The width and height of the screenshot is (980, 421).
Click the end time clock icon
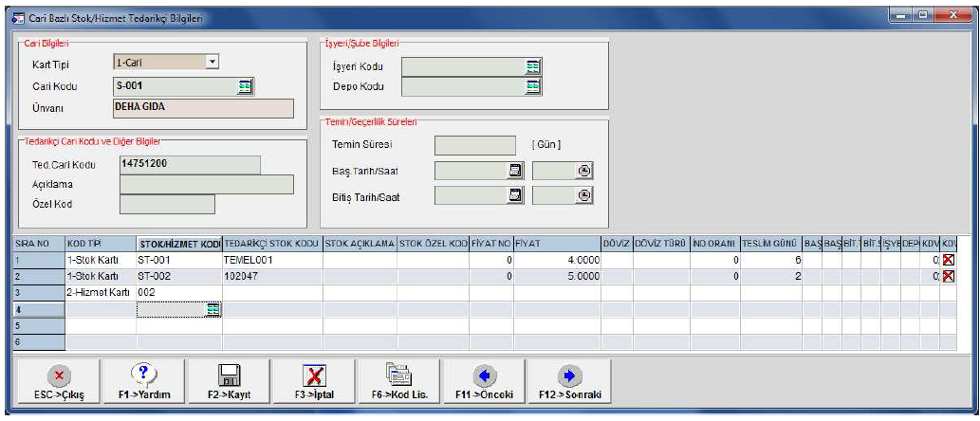[x=584, y=194]
